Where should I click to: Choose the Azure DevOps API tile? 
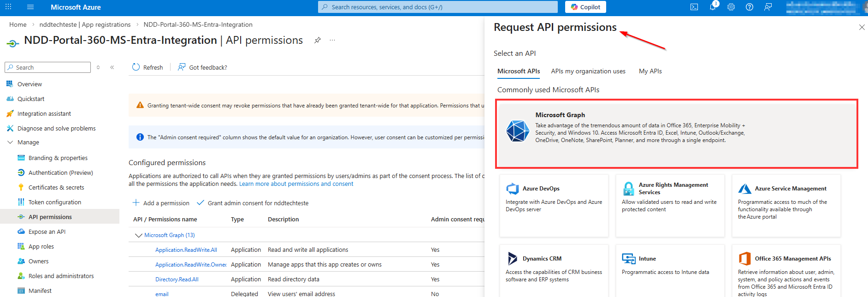tap(554, 205)
